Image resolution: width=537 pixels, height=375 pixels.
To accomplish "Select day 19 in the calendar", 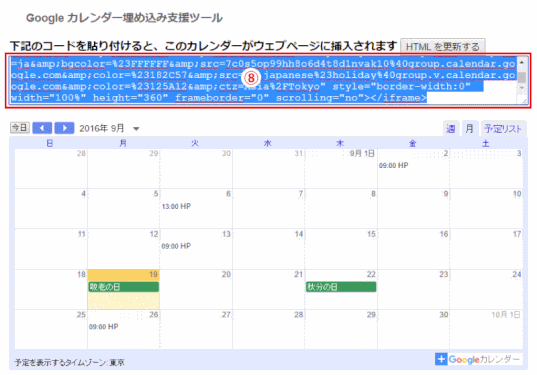I will tap(153, 274).
